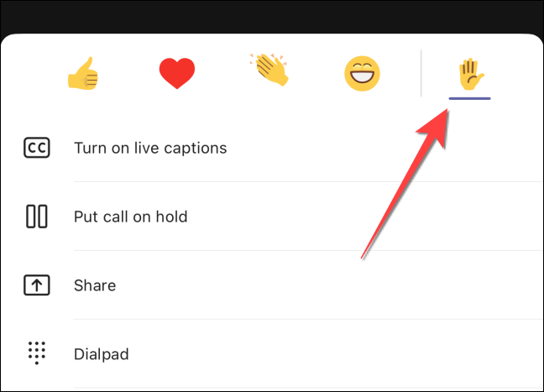Click empty space in the Dialpad row
Viewport: 544px width, 392px height.
point(312,354)
